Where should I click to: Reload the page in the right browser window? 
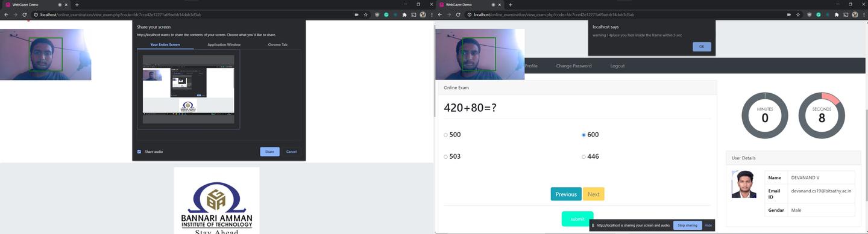458,14
